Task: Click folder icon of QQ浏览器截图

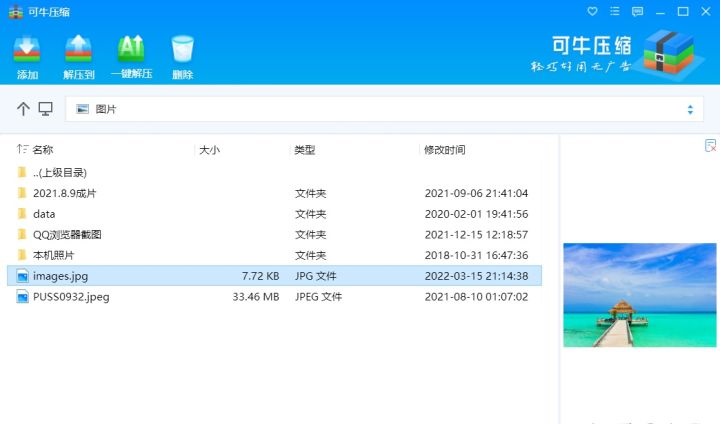Action: pos(22,234)
